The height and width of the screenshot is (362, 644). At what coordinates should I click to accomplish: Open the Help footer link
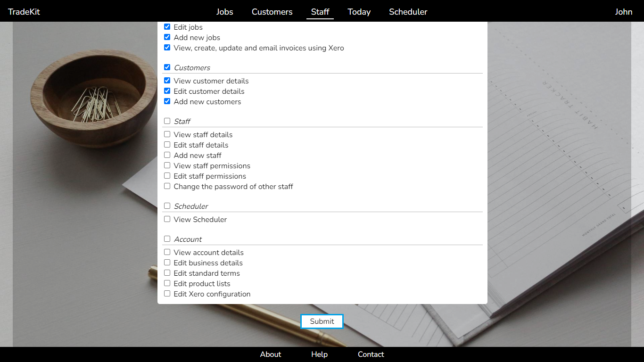coord(319,354)
